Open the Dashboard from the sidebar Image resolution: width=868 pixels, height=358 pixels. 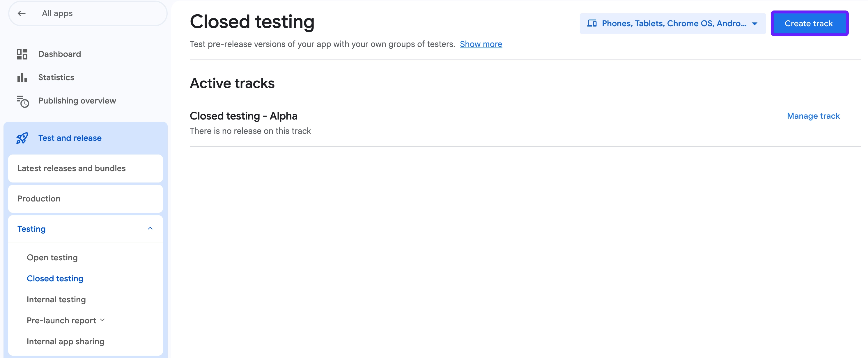(x=59, y=54)
